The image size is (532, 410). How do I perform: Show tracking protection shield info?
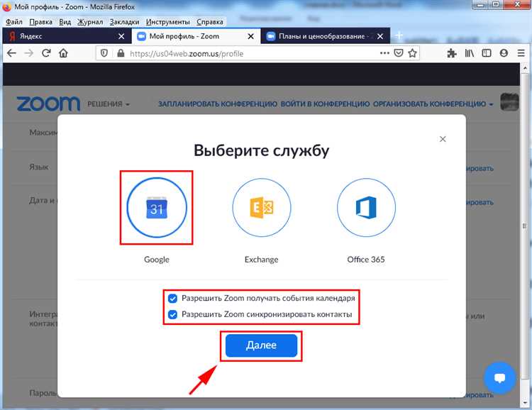point(104,53)
